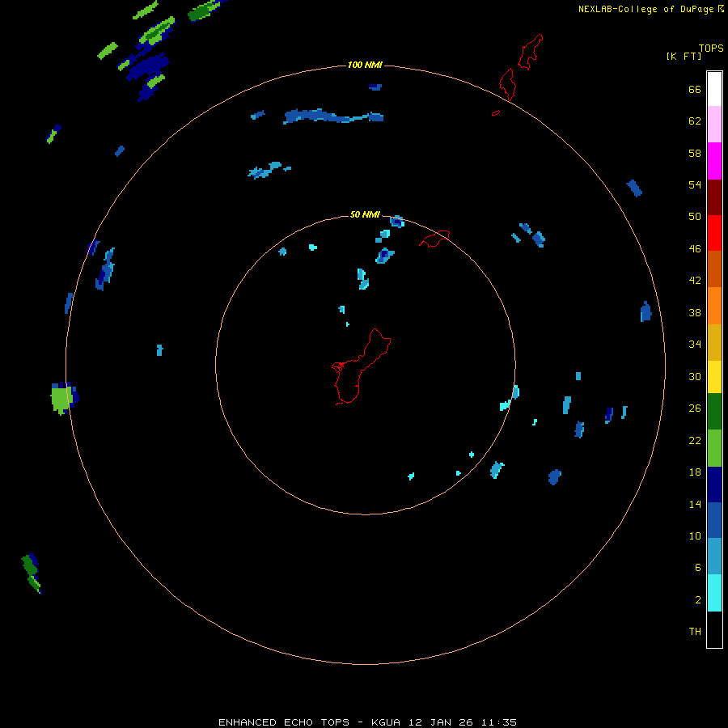728x728 pixels.
Task: Click the black TH threshold legend box
Action: 714,629
